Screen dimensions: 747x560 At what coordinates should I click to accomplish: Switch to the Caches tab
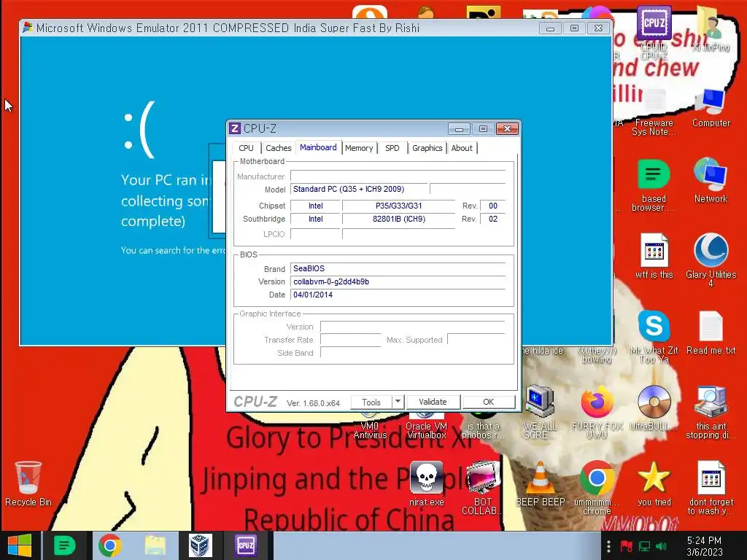(278, 148)
